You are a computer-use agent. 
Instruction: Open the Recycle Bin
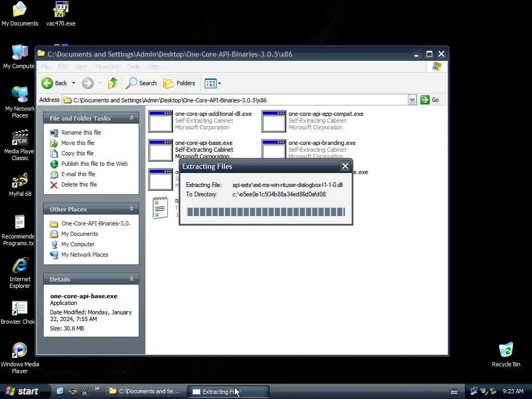click(506, 354)
